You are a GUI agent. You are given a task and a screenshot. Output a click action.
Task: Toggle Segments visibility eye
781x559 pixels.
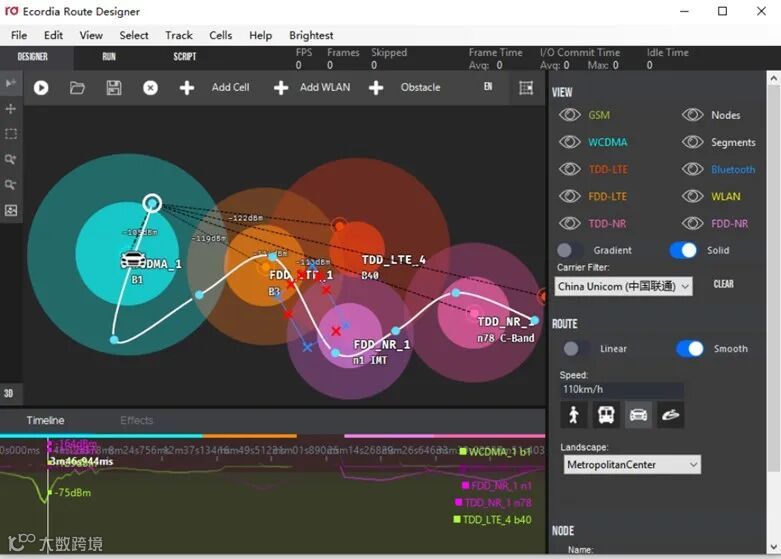(692, 142)
